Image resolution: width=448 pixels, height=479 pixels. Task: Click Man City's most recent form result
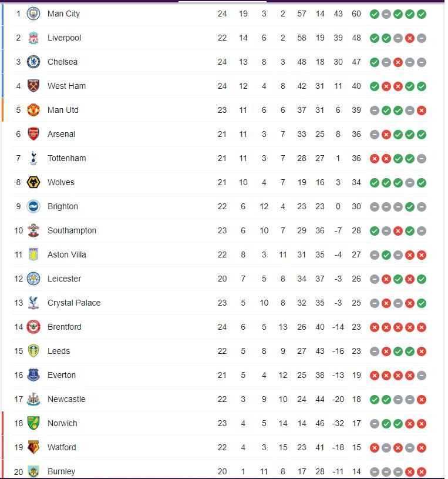pyautogui.click(x=422, y=14)
